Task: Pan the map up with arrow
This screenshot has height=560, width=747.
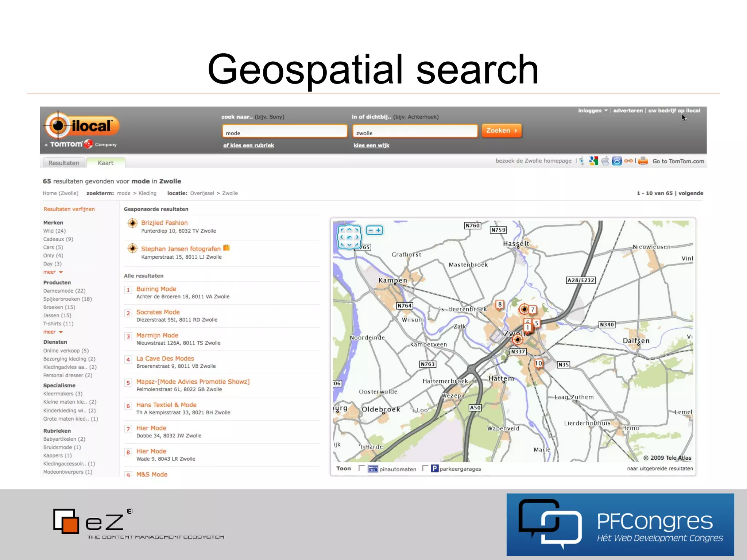Action: [x=349, y=229]
